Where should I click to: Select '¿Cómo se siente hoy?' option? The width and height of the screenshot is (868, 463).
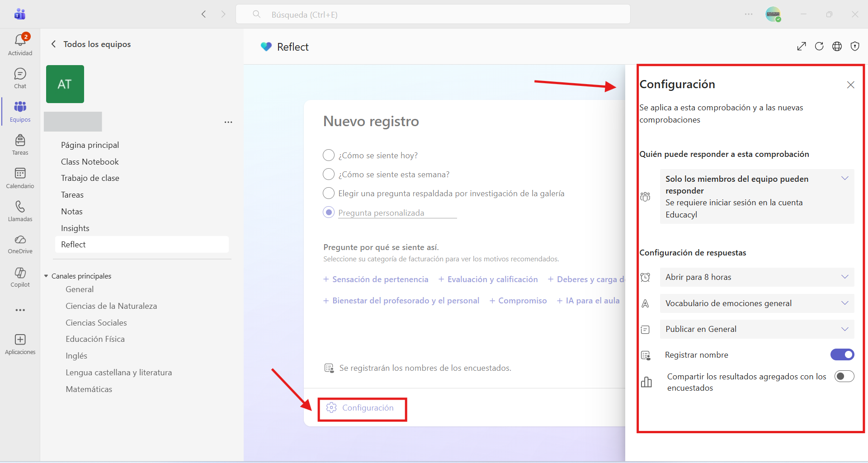click(329, 155)
